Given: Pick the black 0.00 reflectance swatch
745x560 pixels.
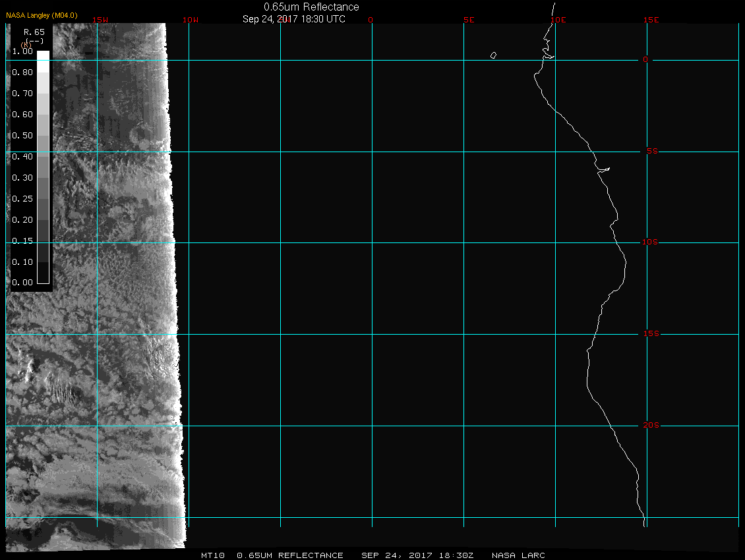Looking at the screenshot, I should coord(43,277).
